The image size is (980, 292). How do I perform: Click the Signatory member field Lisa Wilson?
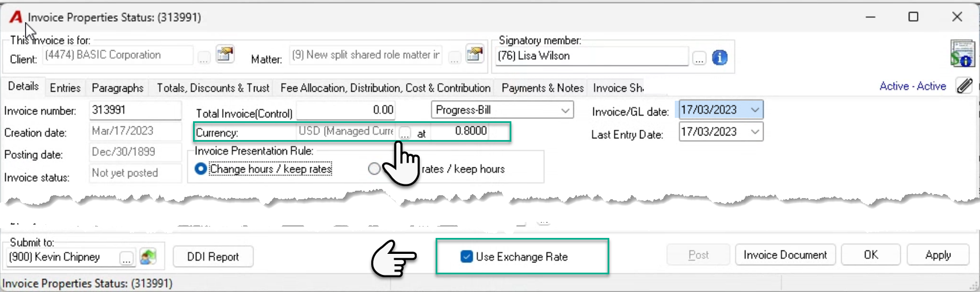click(592, 56)
